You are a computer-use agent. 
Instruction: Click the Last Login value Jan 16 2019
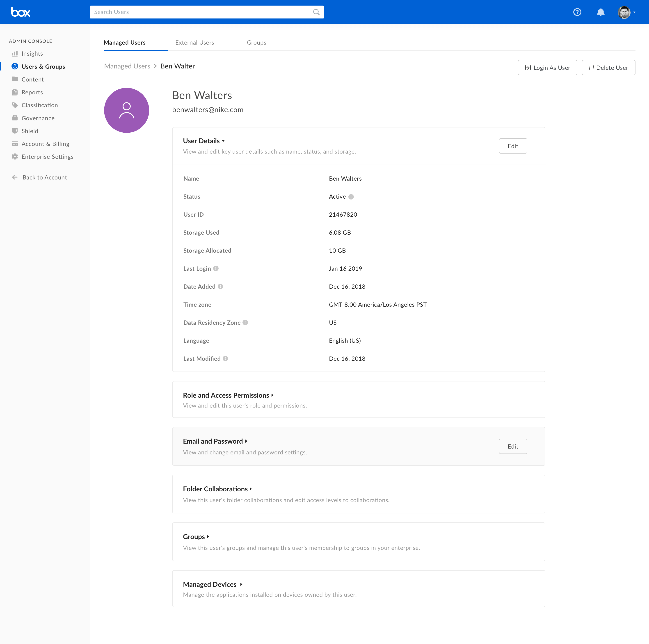click(346, 268)
